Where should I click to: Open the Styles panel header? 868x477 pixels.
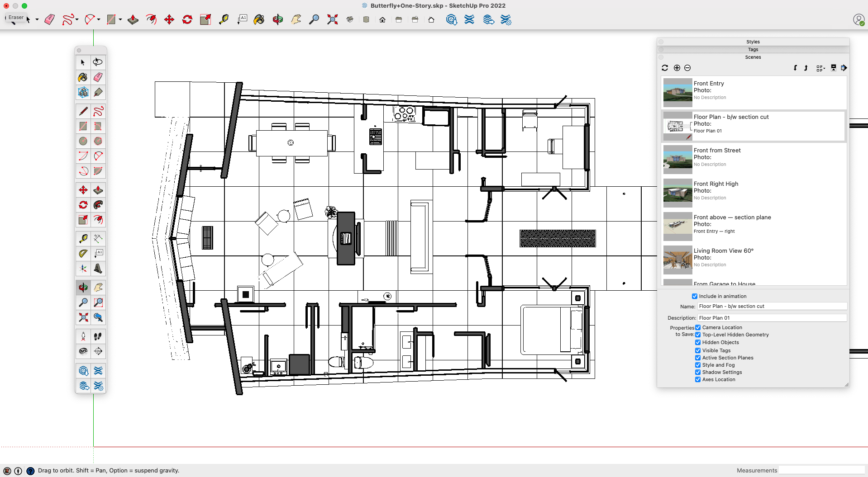tap(753, 42)
